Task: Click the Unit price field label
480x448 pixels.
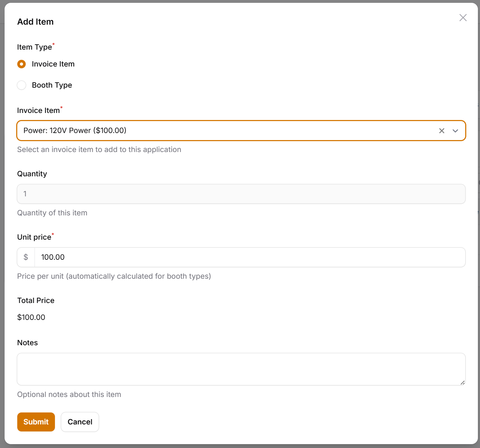Action: (34, 237)
